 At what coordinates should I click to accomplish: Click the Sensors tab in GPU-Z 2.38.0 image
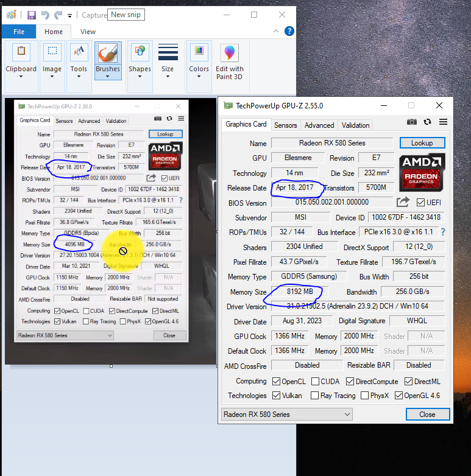[x=64, y=121]
